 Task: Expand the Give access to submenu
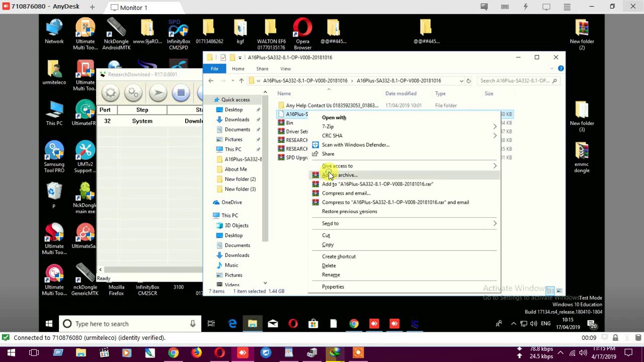click(404, 166)
